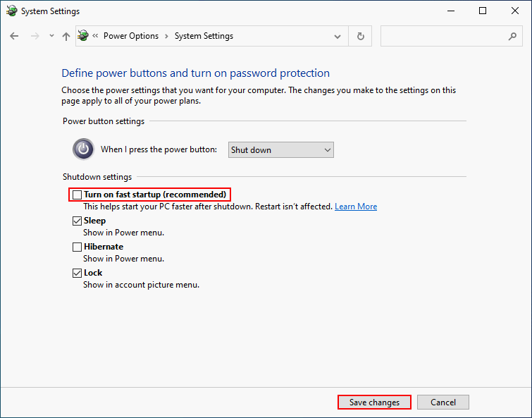This screenshot has width=532, height=418.
Task: Click the System Settings title bar icon
Action: tap(11, 11)
